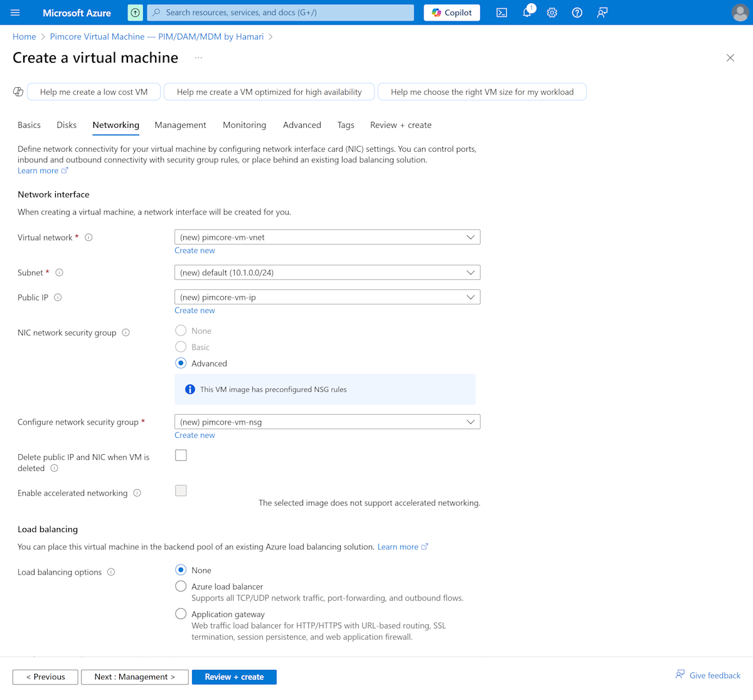Click Create new under Virtual network
The image size is (753, 700).
tap(195, 251)
